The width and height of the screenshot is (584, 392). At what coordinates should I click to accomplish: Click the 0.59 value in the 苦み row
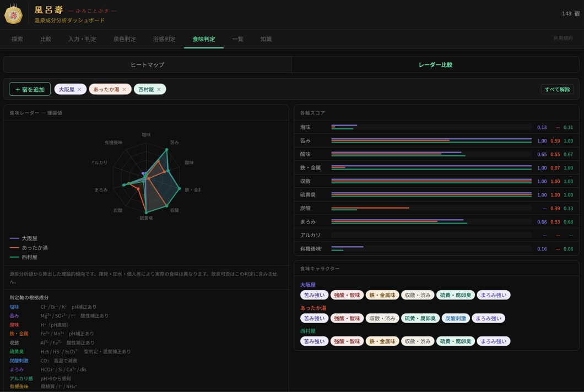pyautogui.click(x=555, y=141)
